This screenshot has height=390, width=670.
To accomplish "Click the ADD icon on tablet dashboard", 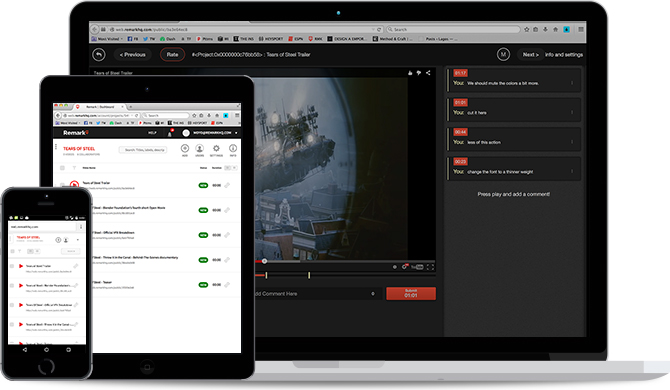I will [185, 149].
